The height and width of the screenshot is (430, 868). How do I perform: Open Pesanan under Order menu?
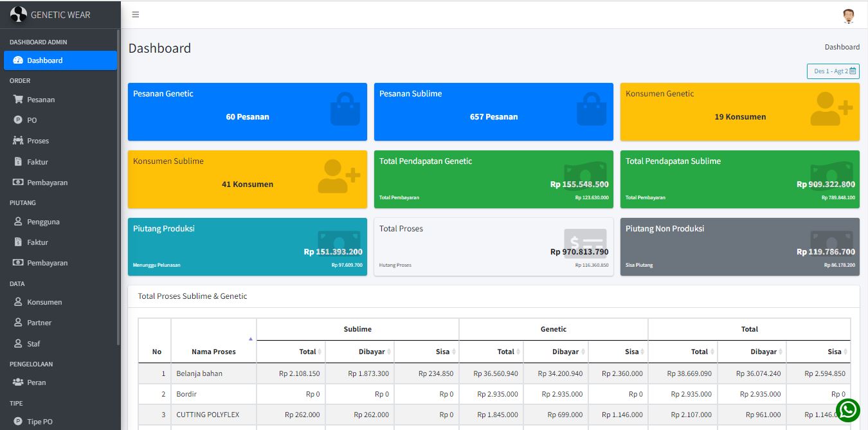(x=41, y=100)
